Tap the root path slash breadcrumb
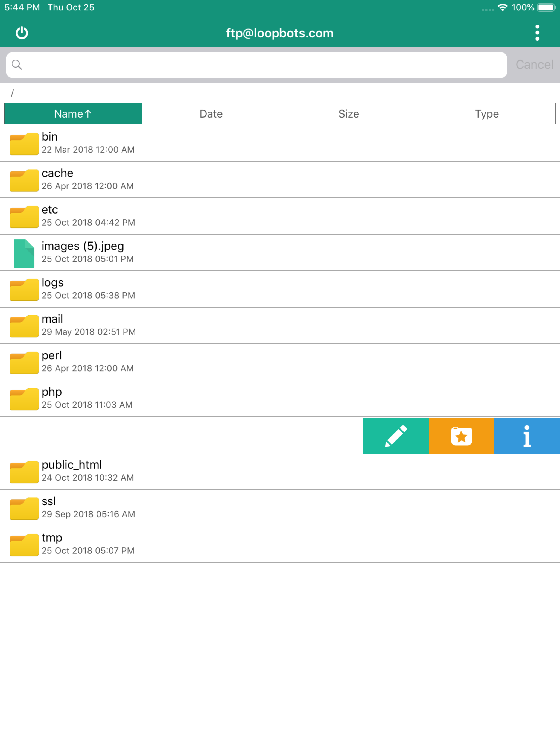This screenshot has height=747, width=560. coord(12,93)
